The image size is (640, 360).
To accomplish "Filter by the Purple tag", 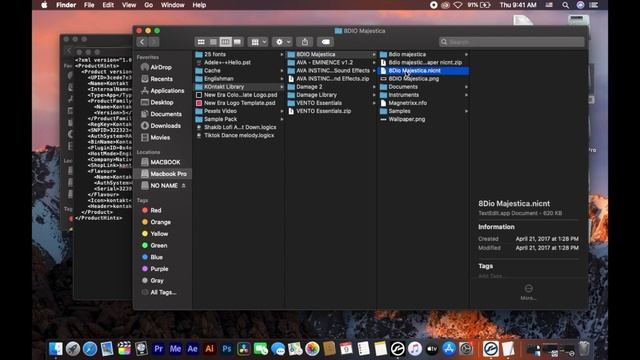I will (x=155, y=269).
